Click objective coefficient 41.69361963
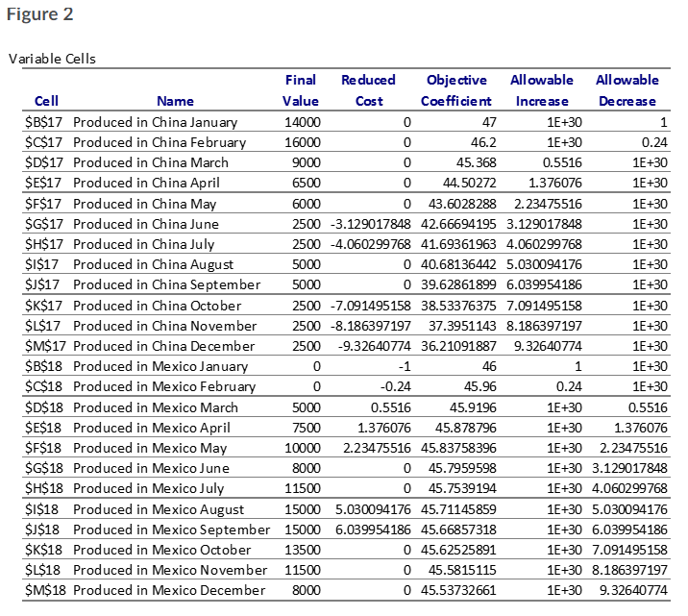688x616 pixels. click(458, 244)
